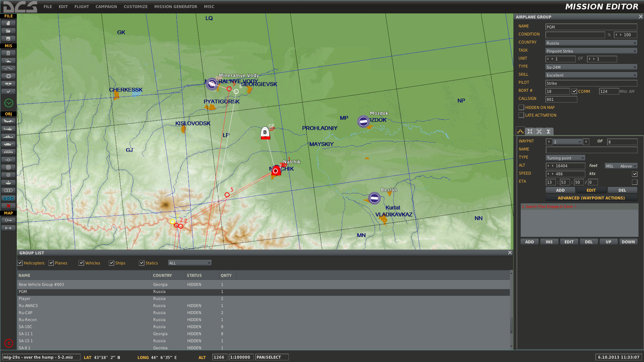Select the static object bridge icon
Image resolution: width=644 pixels, height=362 pixels.
tap(8, 152)
